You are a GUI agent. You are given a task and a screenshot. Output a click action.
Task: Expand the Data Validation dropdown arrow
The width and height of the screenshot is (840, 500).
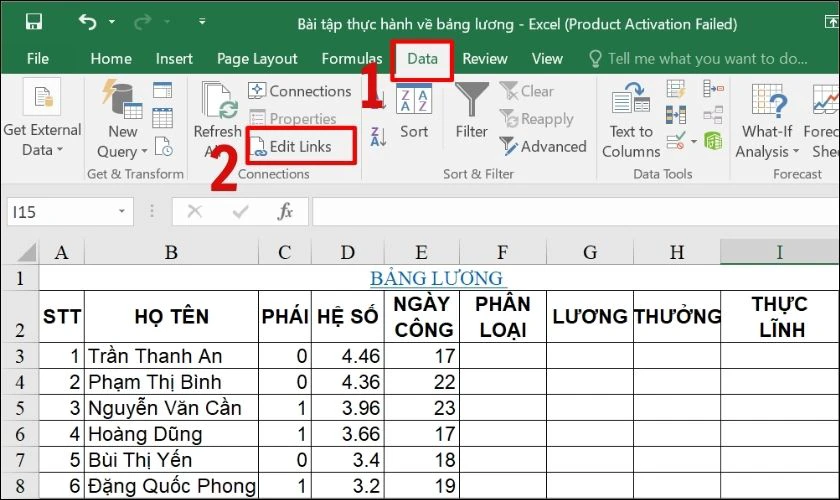tap(694, 141)
